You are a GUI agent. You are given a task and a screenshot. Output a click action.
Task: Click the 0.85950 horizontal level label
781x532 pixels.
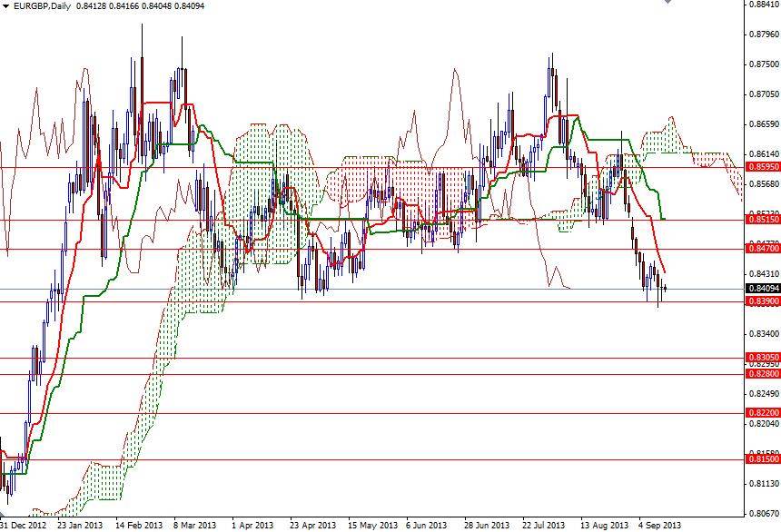click(763, 167)
